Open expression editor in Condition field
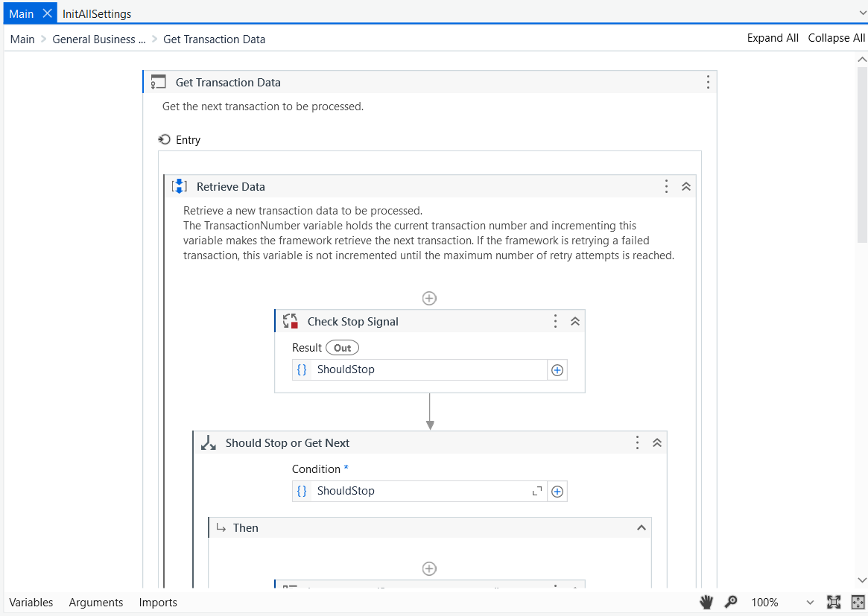 (536, 491)
